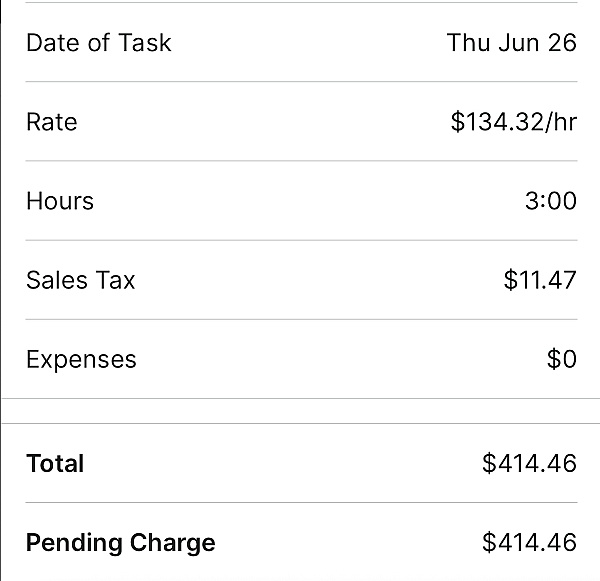Click the bold Total label
Screen dimensions: 600x581
coord(55,464)
